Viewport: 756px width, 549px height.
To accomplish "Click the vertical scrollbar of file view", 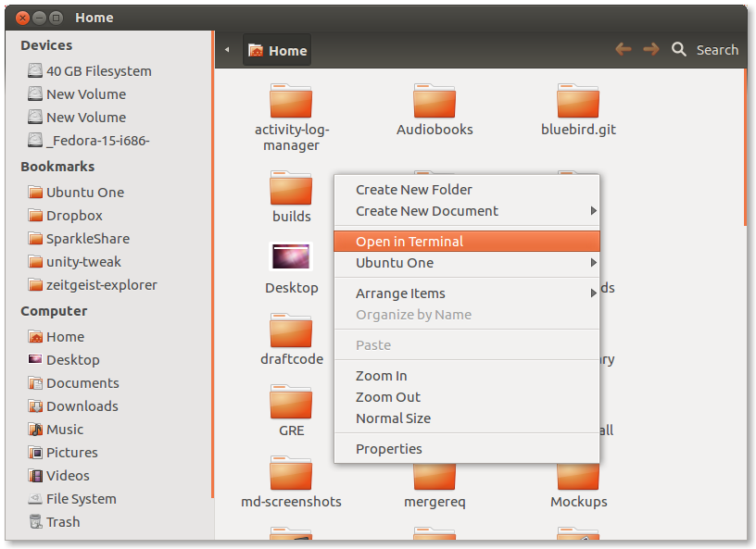I will [745, 147].
